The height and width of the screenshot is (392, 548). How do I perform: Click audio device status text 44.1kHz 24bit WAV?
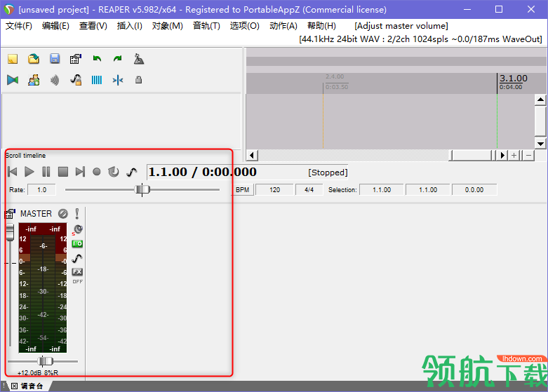[x=420, y=39]
